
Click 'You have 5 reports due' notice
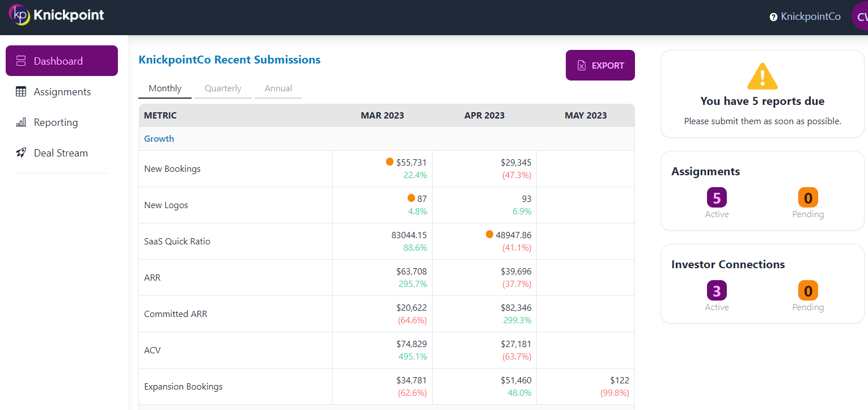coord(763,101)
